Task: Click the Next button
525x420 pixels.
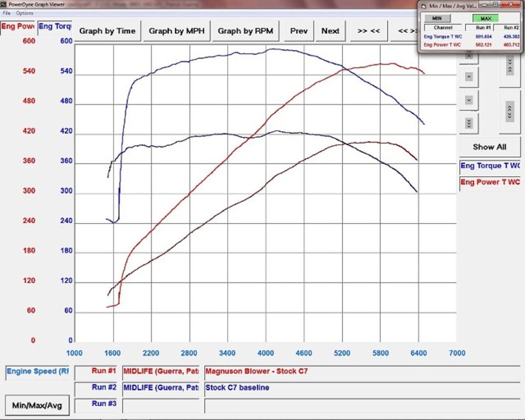Action: tap(331, 31)
